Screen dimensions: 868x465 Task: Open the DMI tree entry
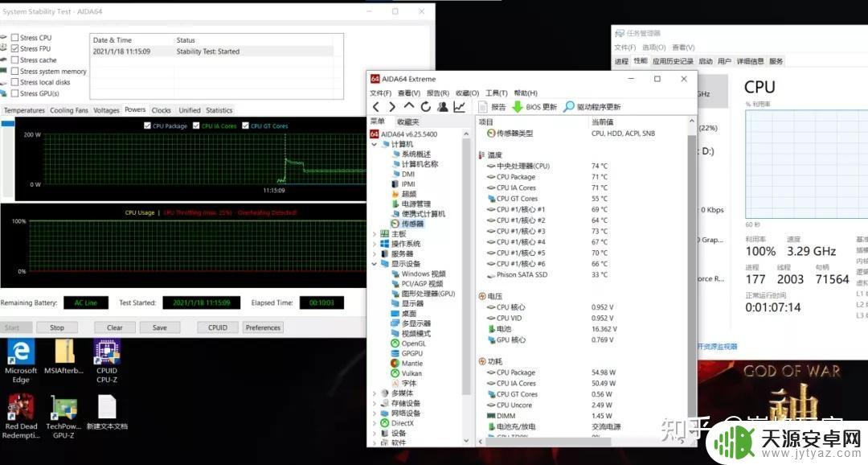pos(403,174)
